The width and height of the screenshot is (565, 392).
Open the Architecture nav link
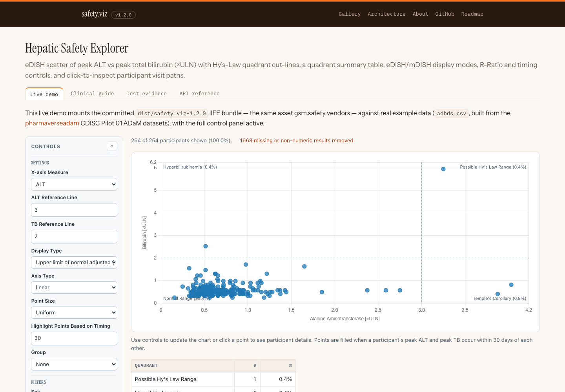click(x=386, y=14)
